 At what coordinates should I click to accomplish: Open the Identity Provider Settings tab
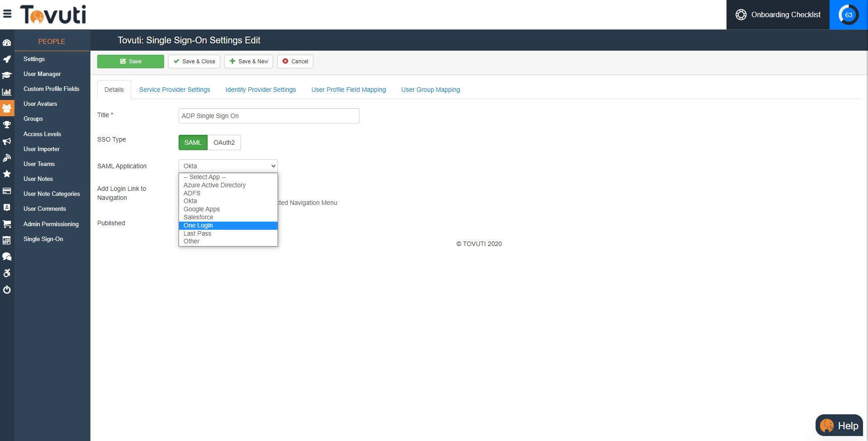[261, 90]
